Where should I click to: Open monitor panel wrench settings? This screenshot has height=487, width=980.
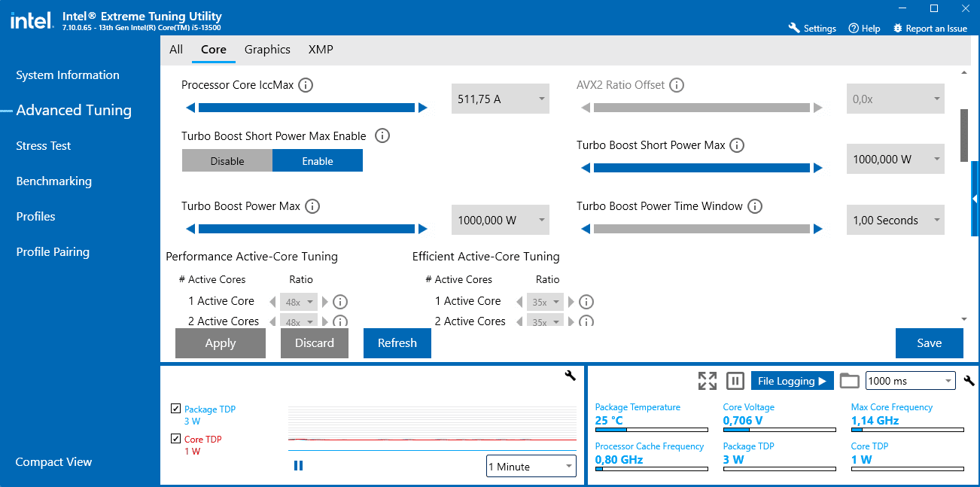click(x=969, y=381)
